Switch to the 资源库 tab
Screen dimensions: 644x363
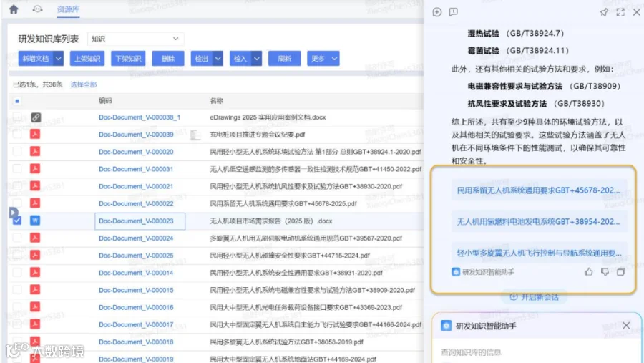(x=68, y=9)
